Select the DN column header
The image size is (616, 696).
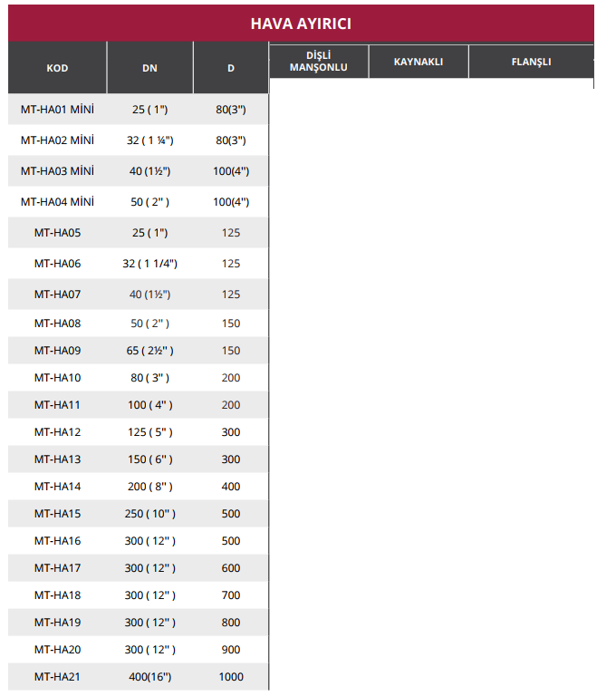150,68
